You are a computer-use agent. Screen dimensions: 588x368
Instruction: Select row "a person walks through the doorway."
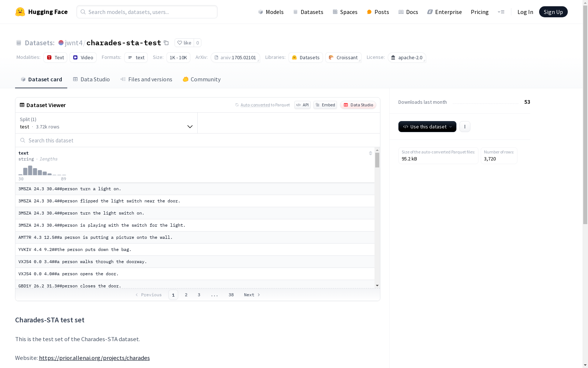(x=195, y=262)
